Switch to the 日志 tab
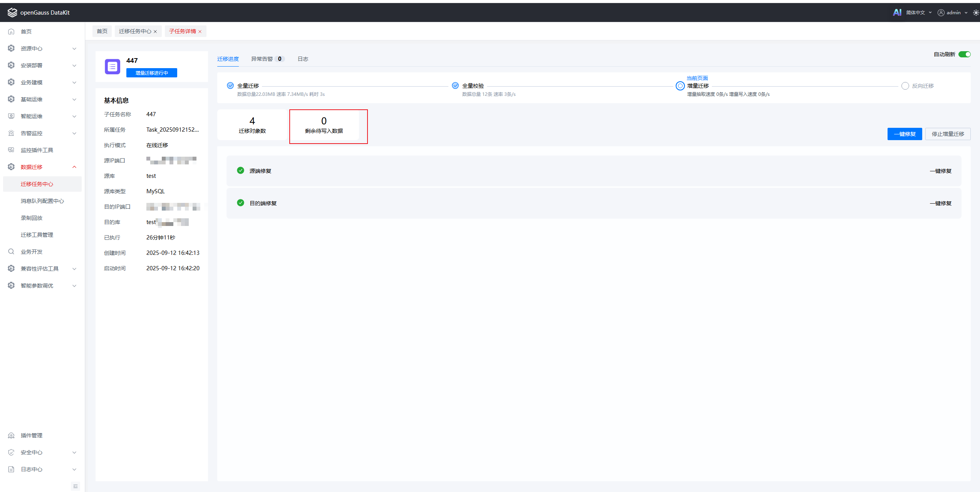The image size is (980, 492). pos(303,59)
